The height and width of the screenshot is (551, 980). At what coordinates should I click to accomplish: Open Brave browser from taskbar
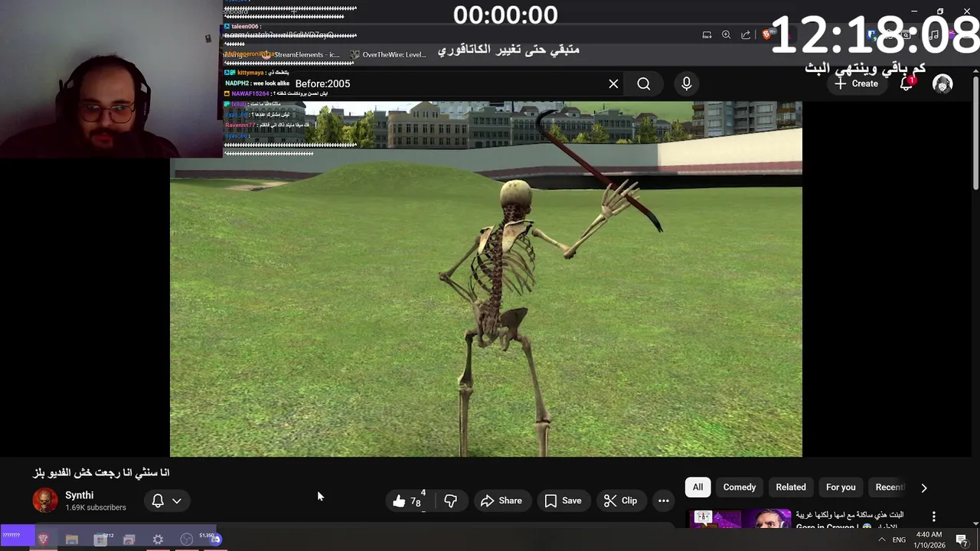(x=44, y=540)
